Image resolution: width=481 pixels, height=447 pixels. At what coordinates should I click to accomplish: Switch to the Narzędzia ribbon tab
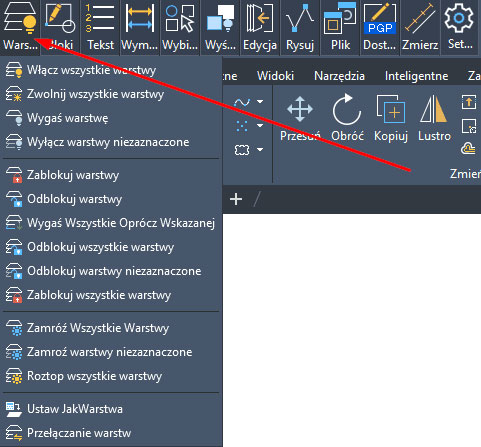coord(339,76)
